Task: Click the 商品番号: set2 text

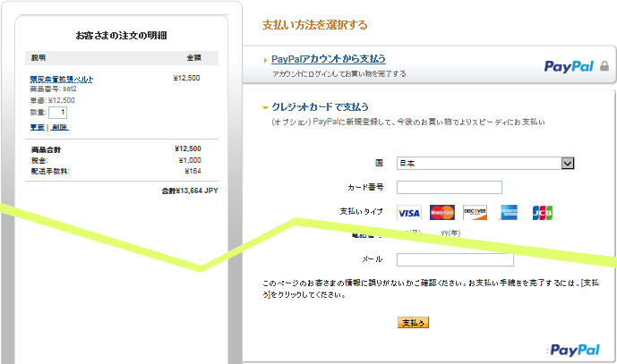Action: point(54,89)
